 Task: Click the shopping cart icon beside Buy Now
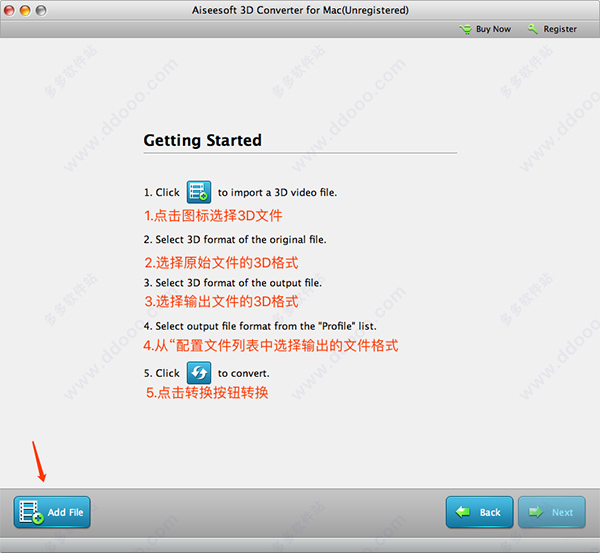tap(466, 29)
